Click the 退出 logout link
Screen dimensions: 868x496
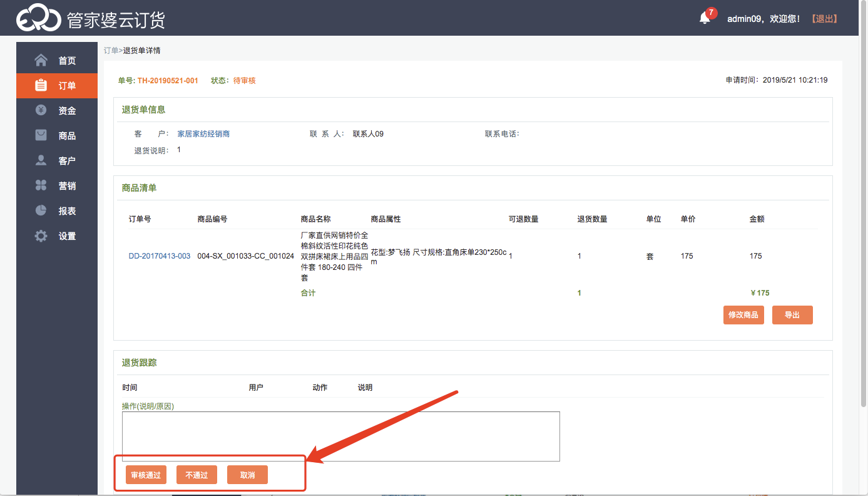[824, 19]
